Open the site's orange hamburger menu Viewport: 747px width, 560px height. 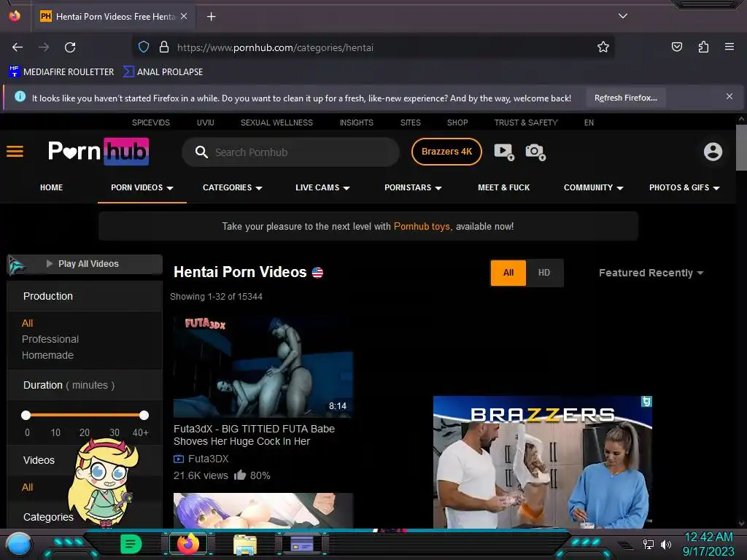tap(15, 152)
